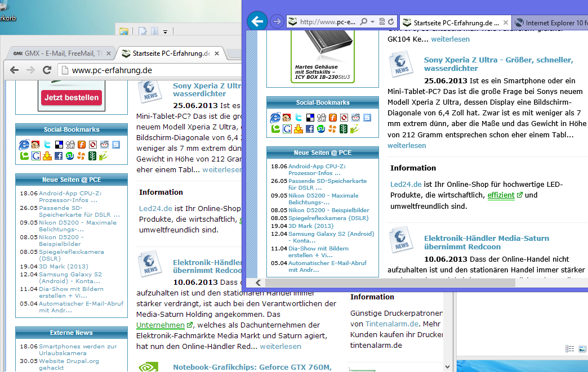Viewport: 588px width, 372px height.
Task: Open the quick access toolbar dropdown arrow
Action: (165, 32)
